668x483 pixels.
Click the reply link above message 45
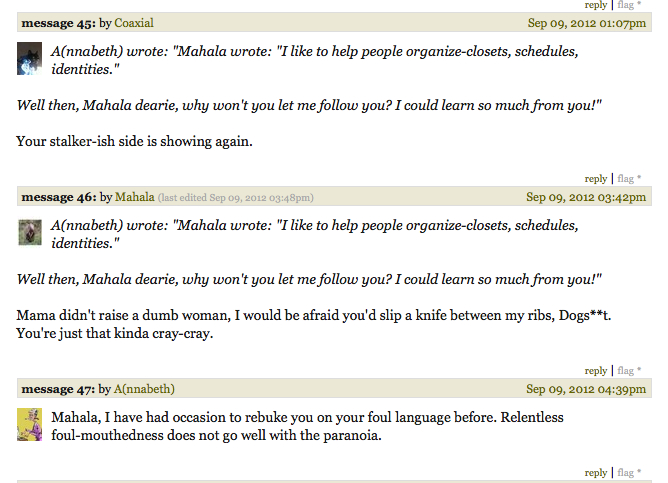point(596,5)
